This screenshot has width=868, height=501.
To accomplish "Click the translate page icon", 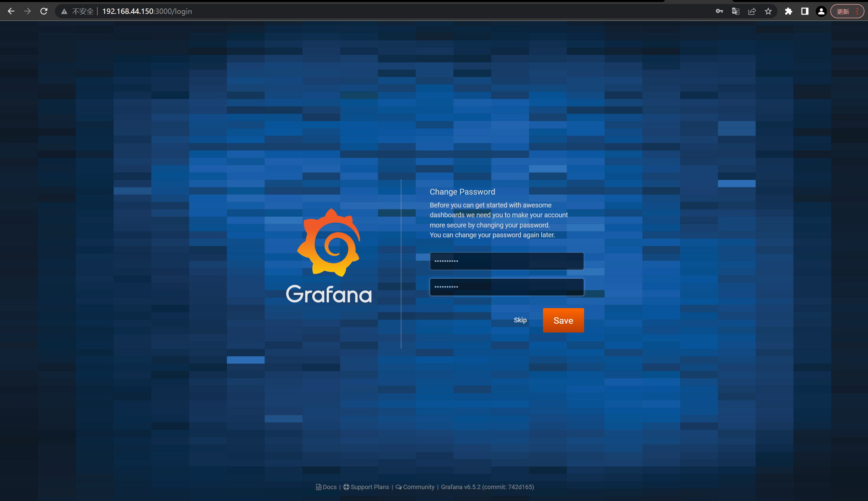I will coord(735,11).
